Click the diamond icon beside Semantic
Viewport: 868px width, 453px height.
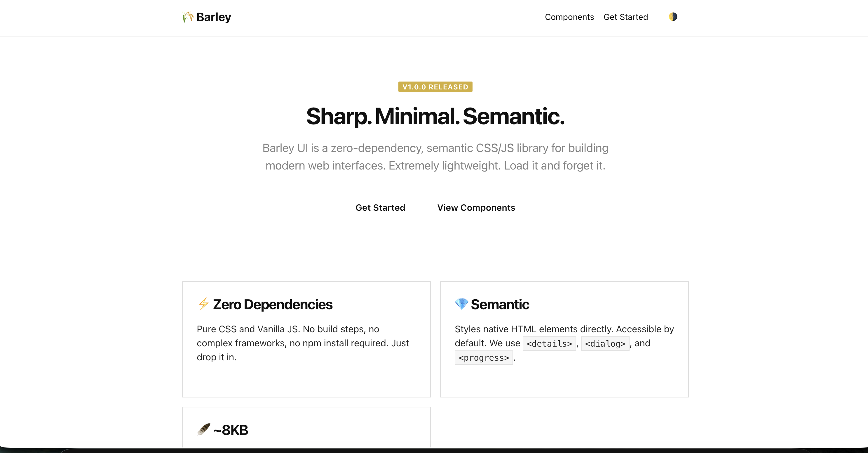tap(462, 304)
